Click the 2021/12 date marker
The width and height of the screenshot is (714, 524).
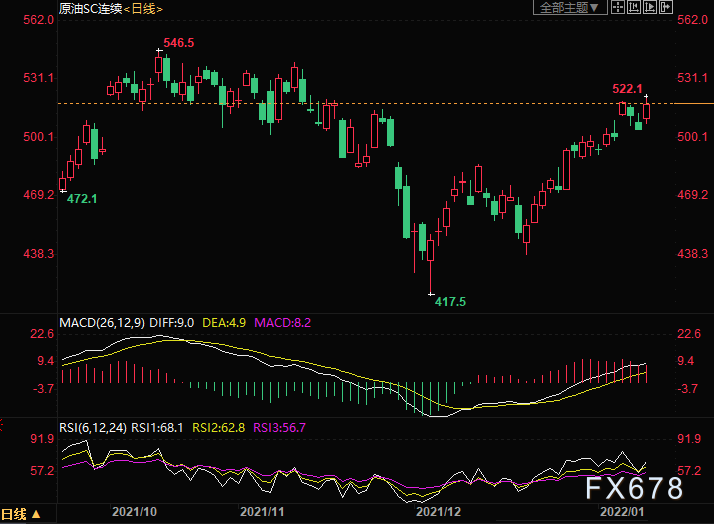tap(439, 512)
